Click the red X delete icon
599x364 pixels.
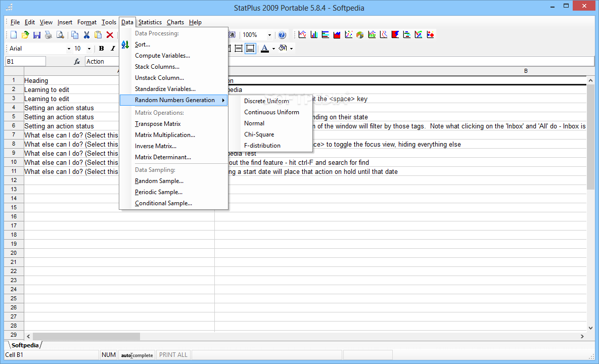click(x=110, y=35)
